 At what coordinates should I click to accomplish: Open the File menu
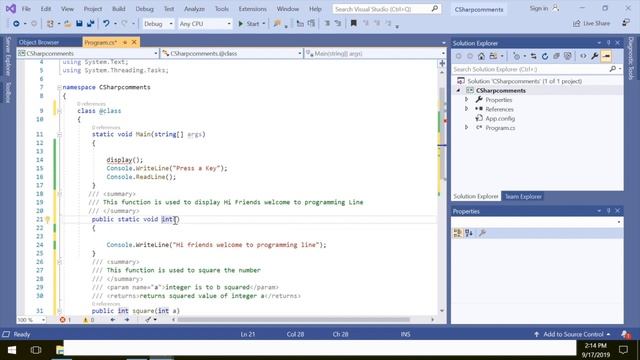[26, 9]
